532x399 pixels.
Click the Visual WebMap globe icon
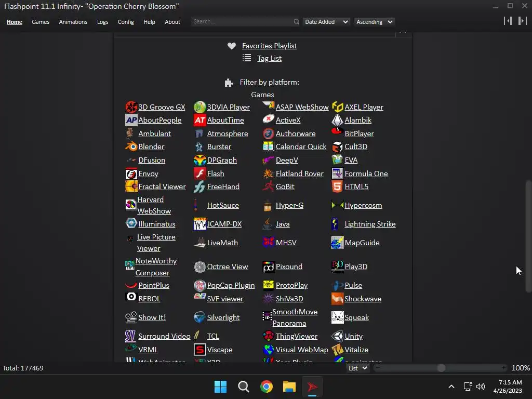pos(268,350)
